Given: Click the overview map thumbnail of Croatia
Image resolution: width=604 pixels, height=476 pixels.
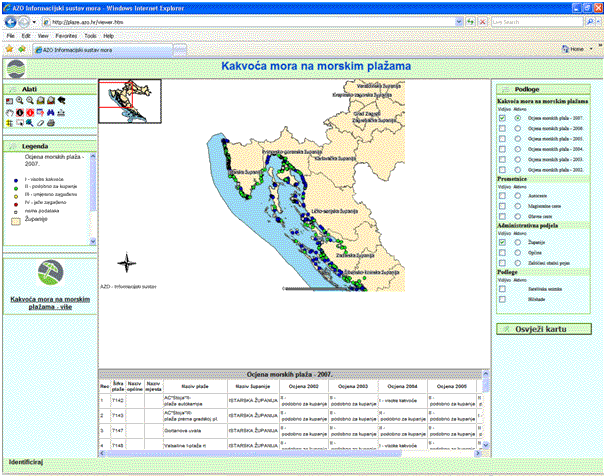Looking at the screenshot, I should click(x=130, y=101).
